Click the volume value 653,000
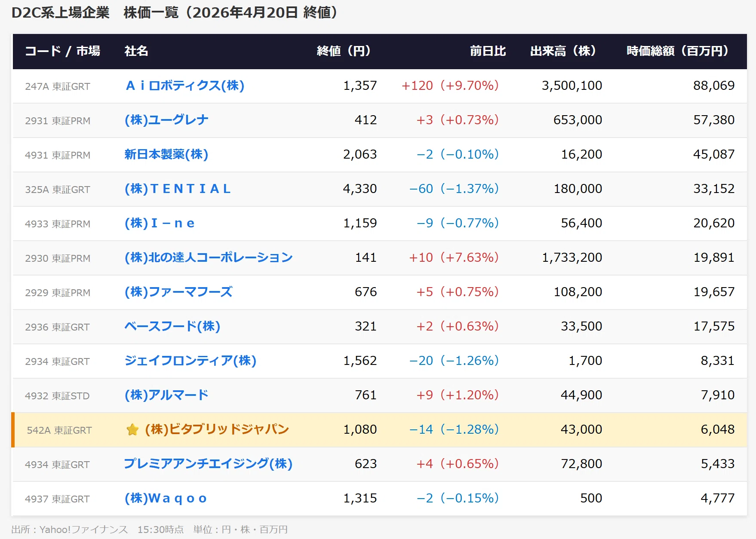Viewport: 756px width, 539px height. tap(578, 120)
